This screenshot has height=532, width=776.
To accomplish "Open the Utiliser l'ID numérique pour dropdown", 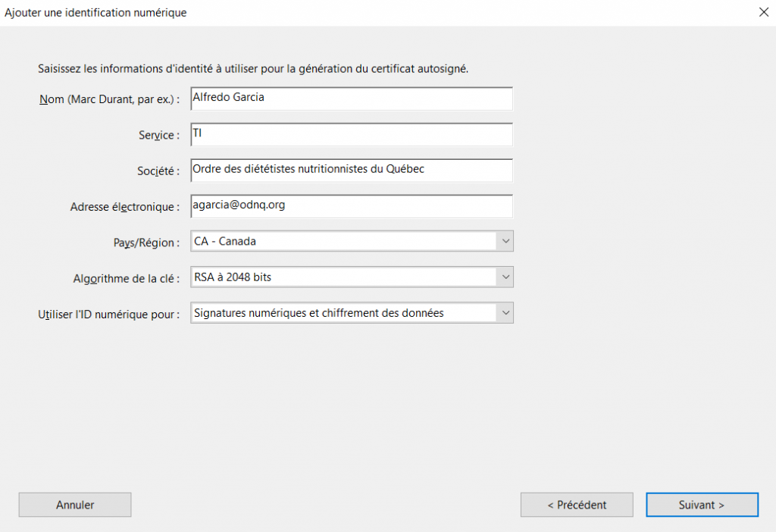I will tap(352, 313).
